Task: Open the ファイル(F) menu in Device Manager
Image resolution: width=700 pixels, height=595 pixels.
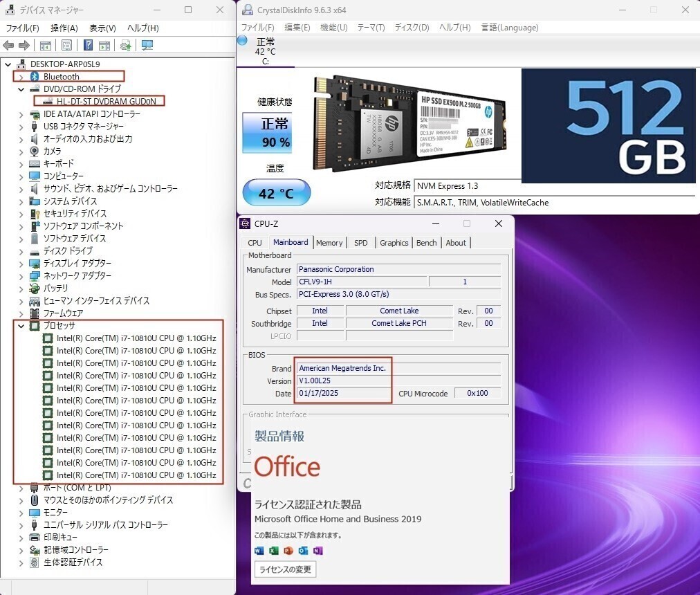Action: [22, 28]
